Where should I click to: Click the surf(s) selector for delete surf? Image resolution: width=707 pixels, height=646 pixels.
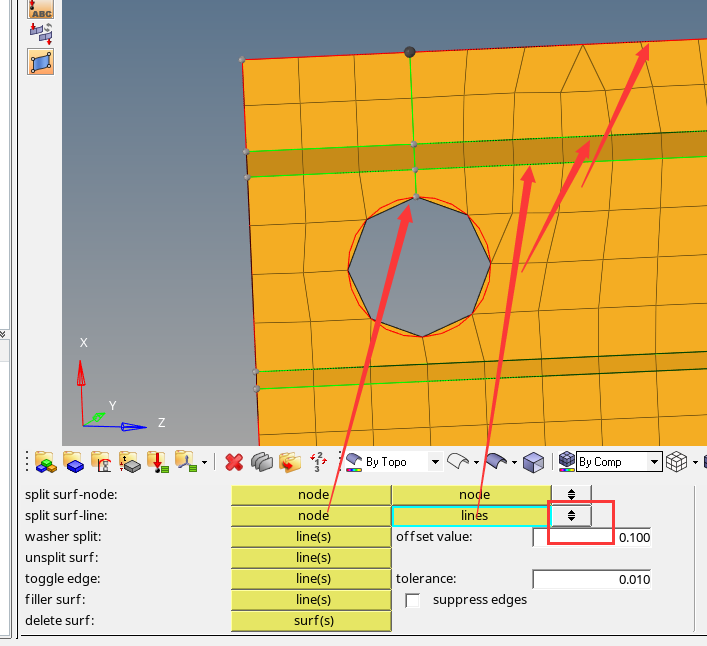point(311,621)
